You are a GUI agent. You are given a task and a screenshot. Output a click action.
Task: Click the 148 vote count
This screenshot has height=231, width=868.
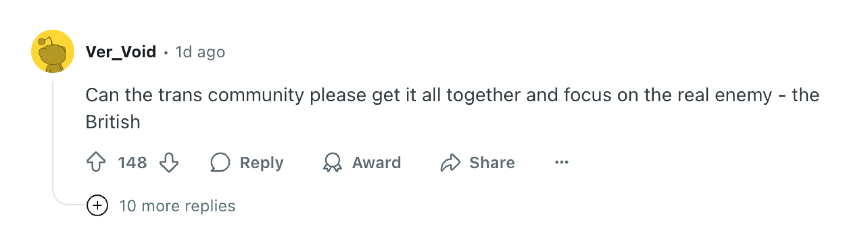[133, 162]
